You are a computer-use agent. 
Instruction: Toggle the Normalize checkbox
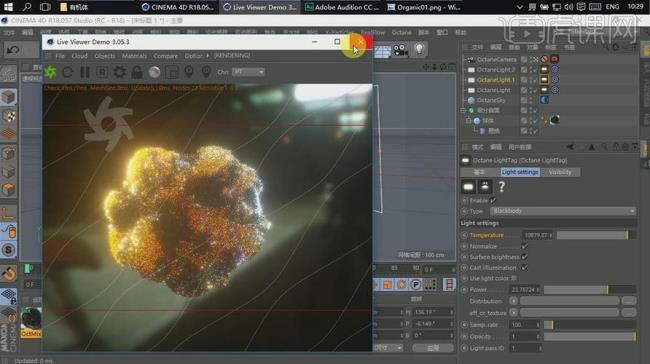tap(524, 246)
